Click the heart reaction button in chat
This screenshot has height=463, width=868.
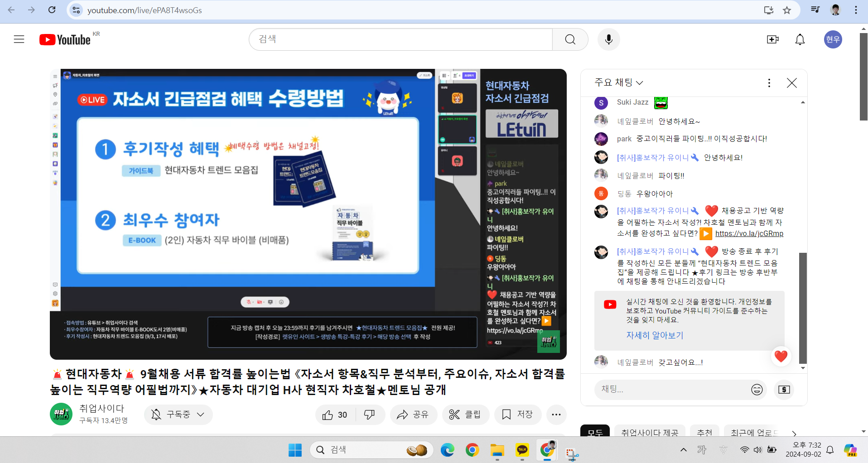coord(781,356)
